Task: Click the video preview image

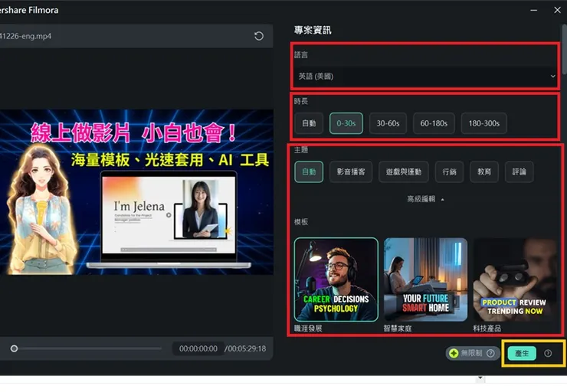Action: [x=136, y=192]
